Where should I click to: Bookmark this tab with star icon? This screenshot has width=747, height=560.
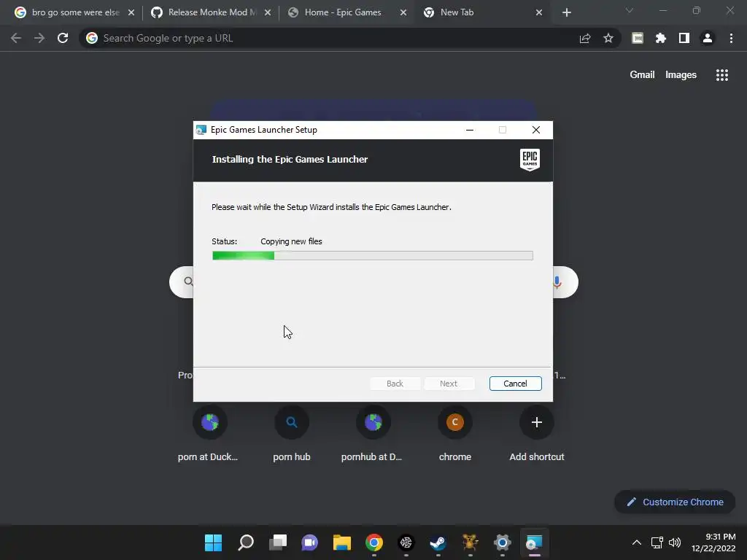(608, 38)
